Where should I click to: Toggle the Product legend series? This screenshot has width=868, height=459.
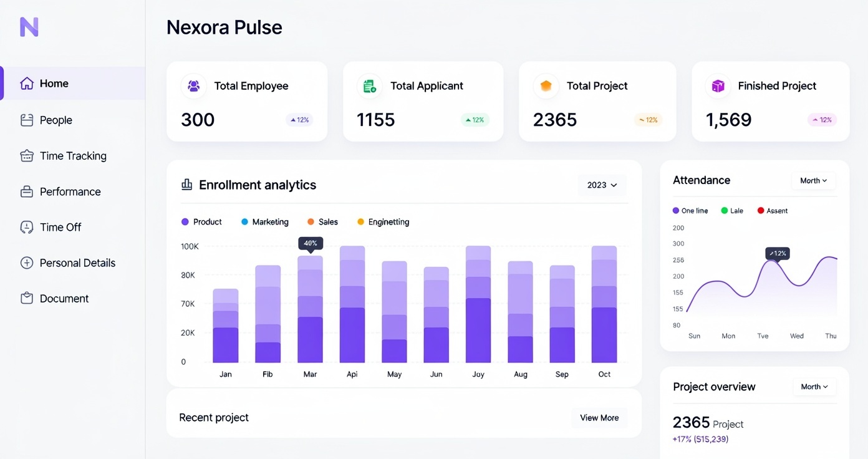point(201,222)
